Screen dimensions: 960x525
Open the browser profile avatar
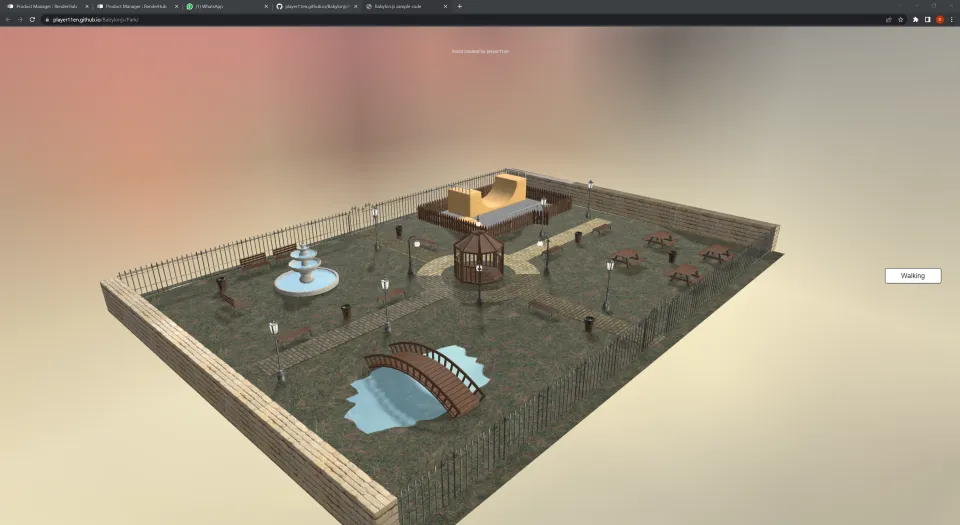[x=939, y=19]
